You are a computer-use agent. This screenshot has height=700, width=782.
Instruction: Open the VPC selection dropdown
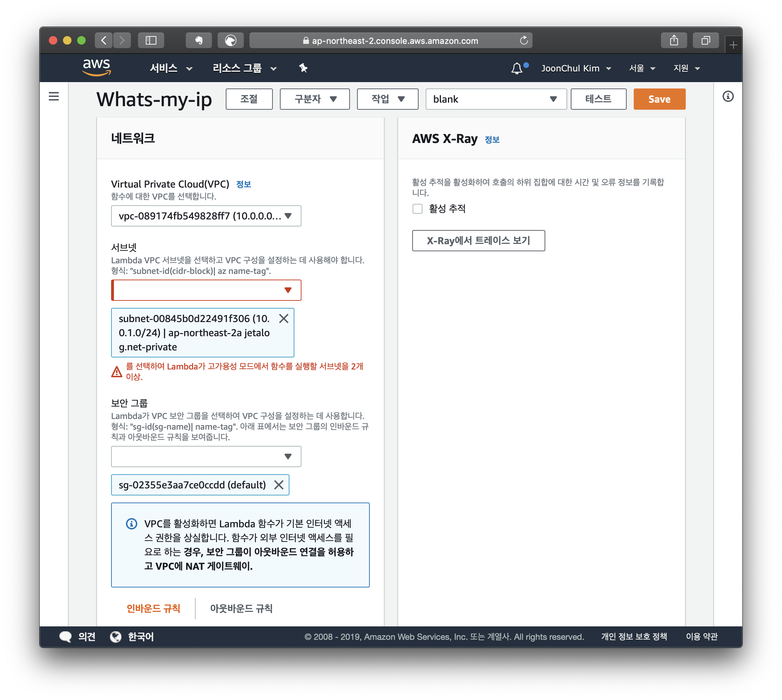(x=206, y=216)
